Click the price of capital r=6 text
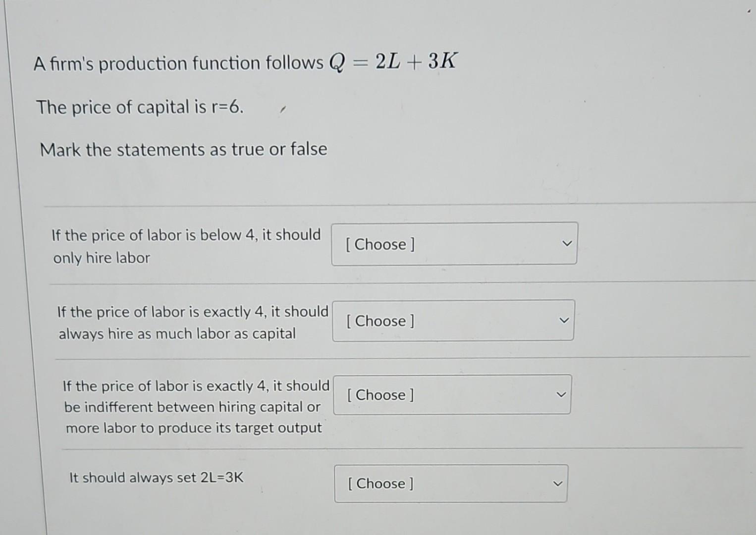This screenshot has width=756, height=535. coord(140,107)
